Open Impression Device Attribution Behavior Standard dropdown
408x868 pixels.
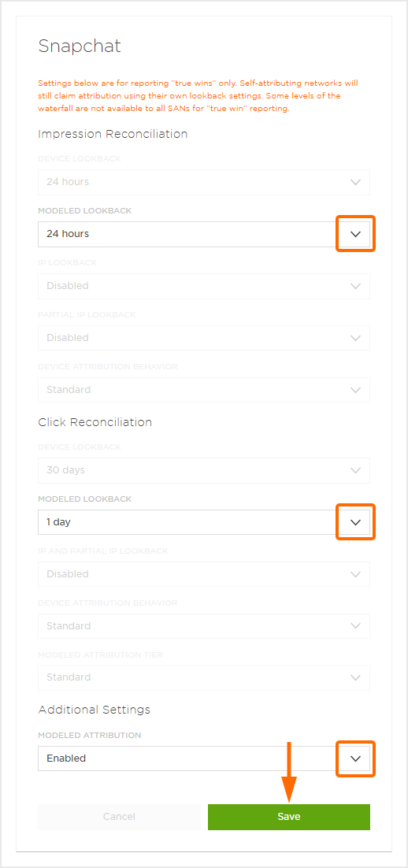pyautogui.click(x=204, y=390)
